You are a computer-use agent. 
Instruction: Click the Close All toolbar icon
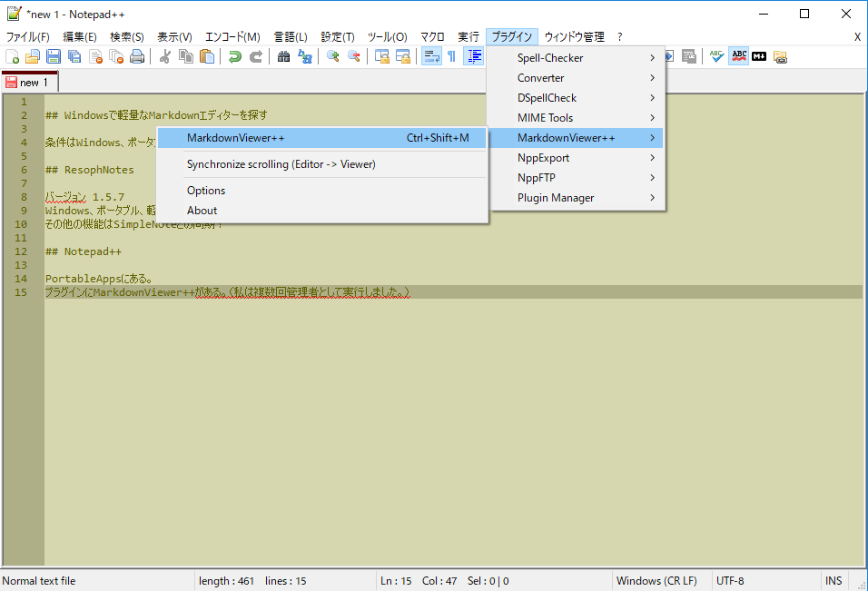116,56
